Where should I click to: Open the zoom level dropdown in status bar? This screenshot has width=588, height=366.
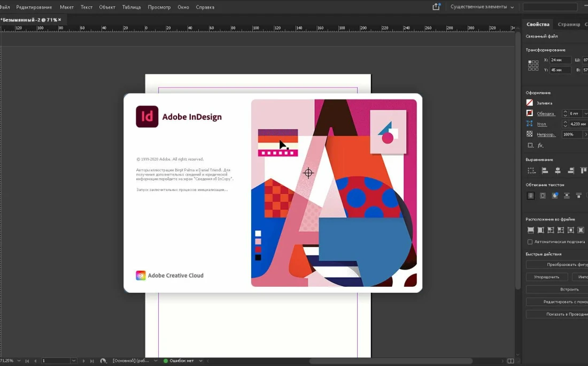(19, 361)
